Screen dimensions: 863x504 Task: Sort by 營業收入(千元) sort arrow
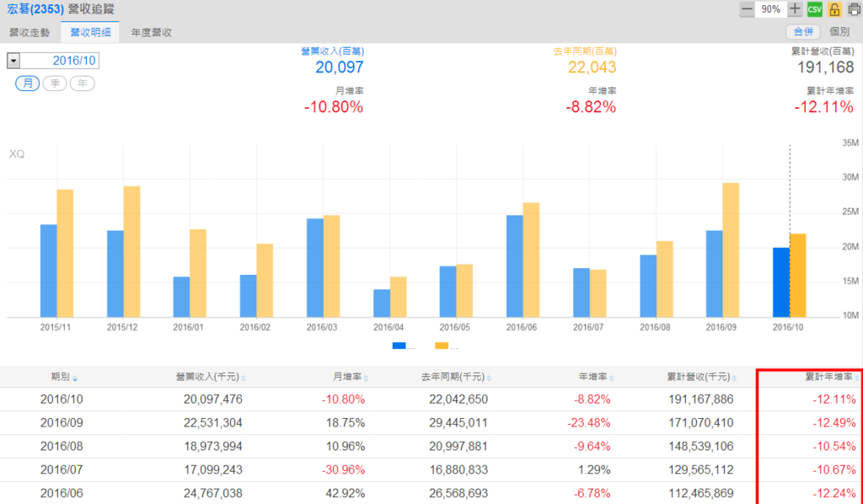coord(244,378)
